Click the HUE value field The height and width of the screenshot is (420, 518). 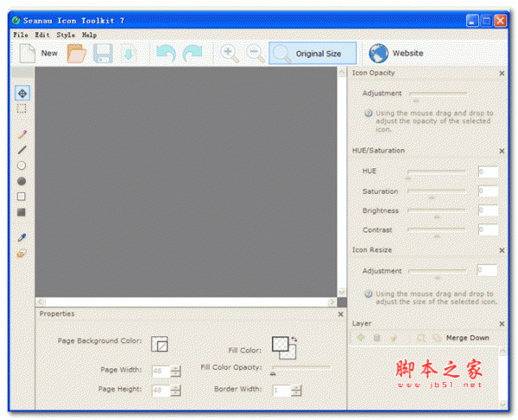click(488, 172)
